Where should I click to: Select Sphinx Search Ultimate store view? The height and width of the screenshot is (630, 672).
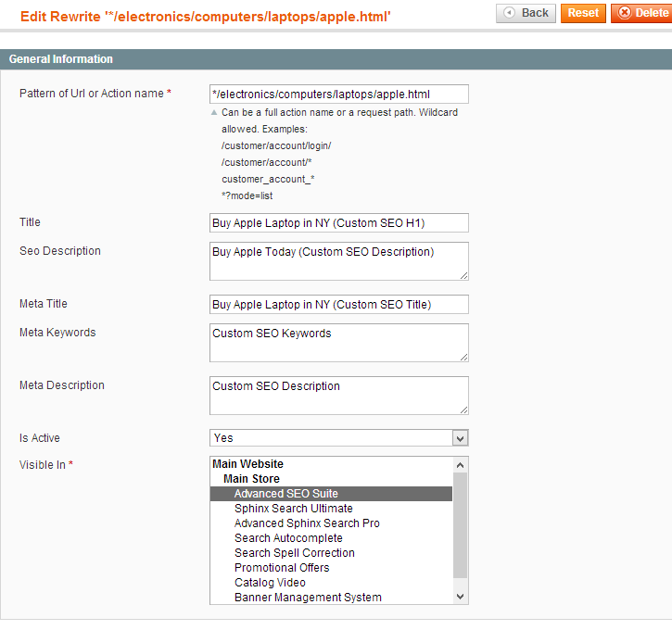pos(331,509)
